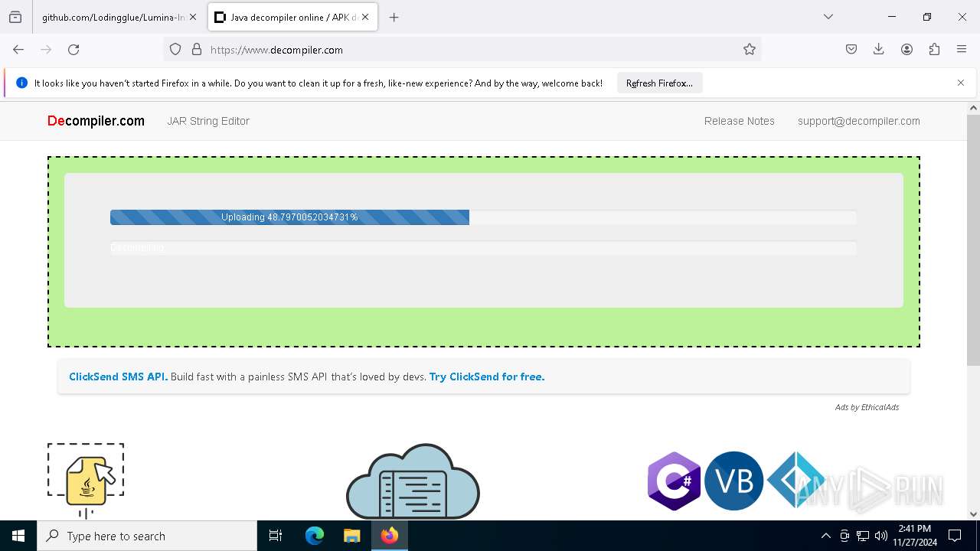Screen dimensions: 980x551
Task: Click the drag-and-drop Java file icon
Action: point(86,481)
